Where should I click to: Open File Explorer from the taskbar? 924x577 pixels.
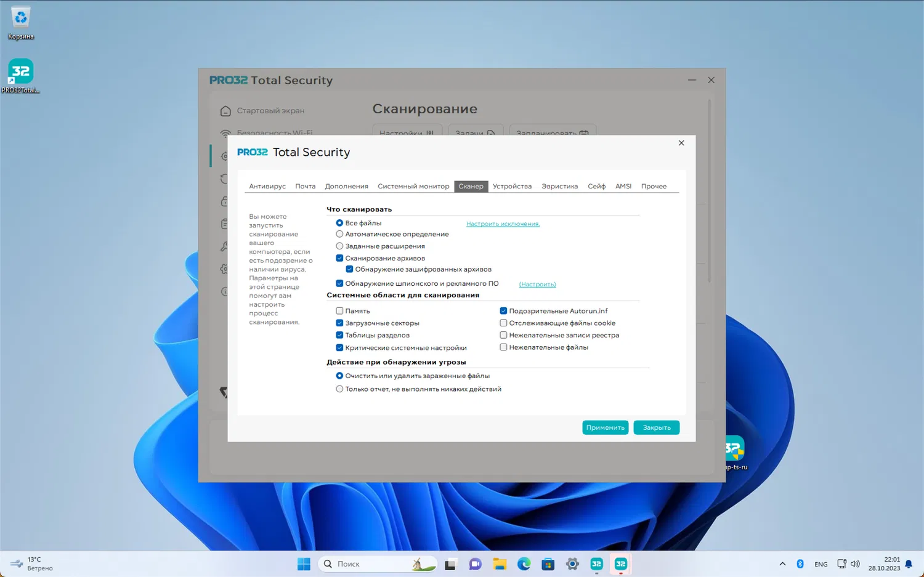[x=500, y=564]
